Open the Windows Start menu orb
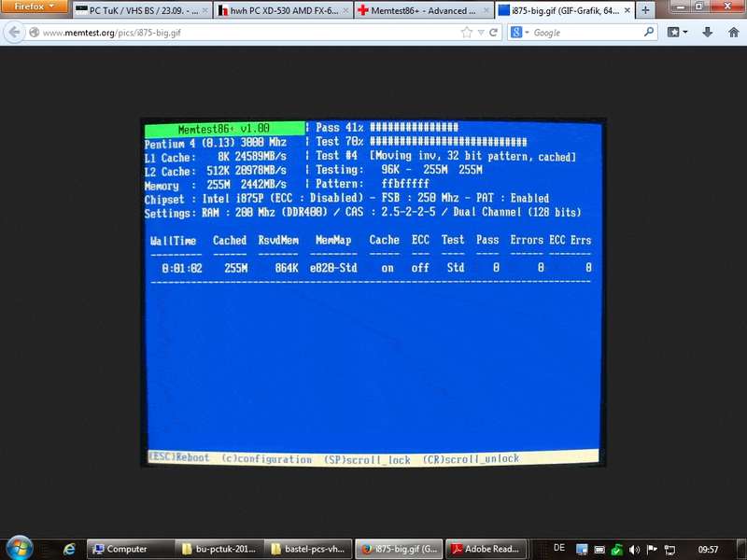 coord(19,548)
